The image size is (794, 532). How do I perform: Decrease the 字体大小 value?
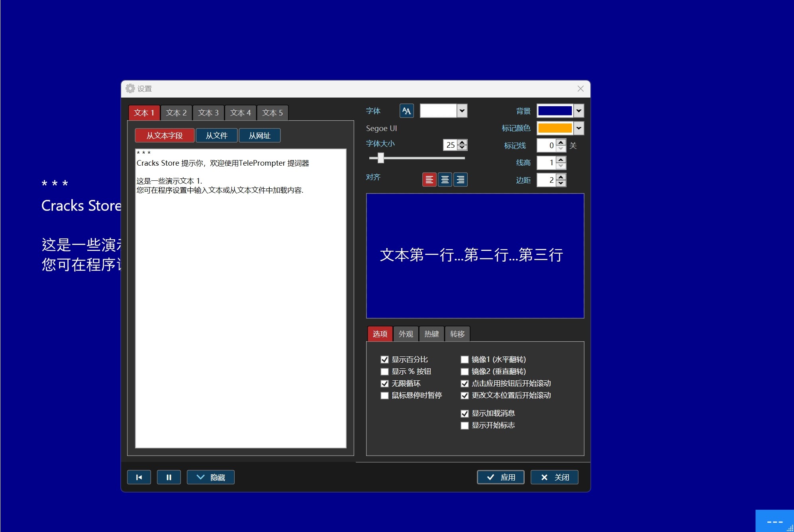click(x=462, y=147)
